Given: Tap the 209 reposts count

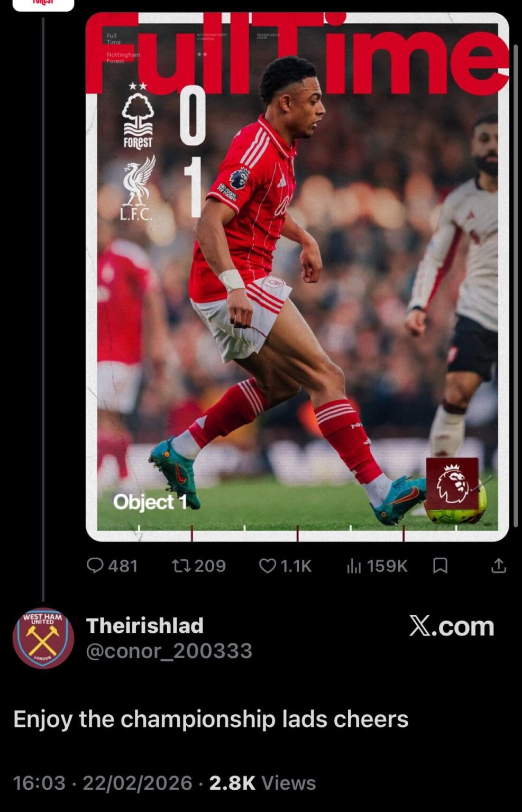Looking at the screenshot, I should click(x=210, y=566).
